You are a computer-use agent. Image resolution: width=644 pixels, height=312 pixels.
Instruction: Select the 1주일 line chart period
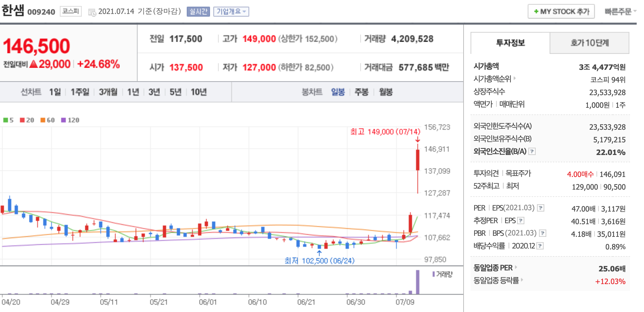(80, 92)
